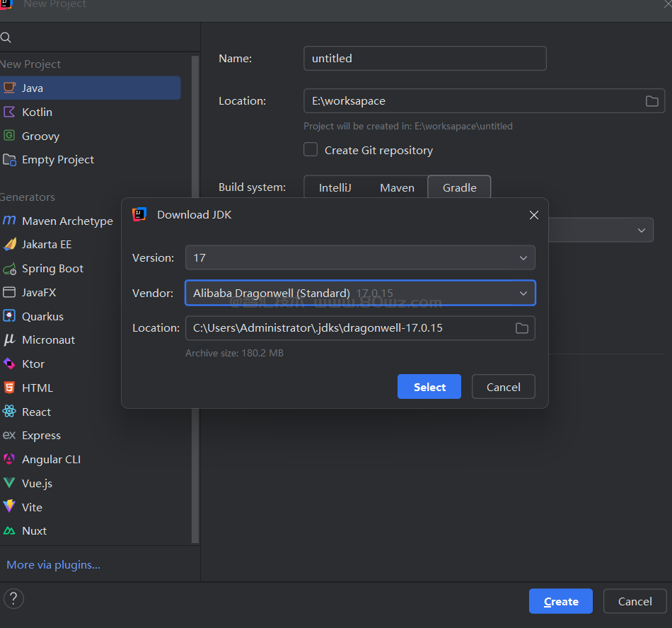
Task: Click IntelliJ logo in Download JDK dialog
Action: (x=139, y=214)
